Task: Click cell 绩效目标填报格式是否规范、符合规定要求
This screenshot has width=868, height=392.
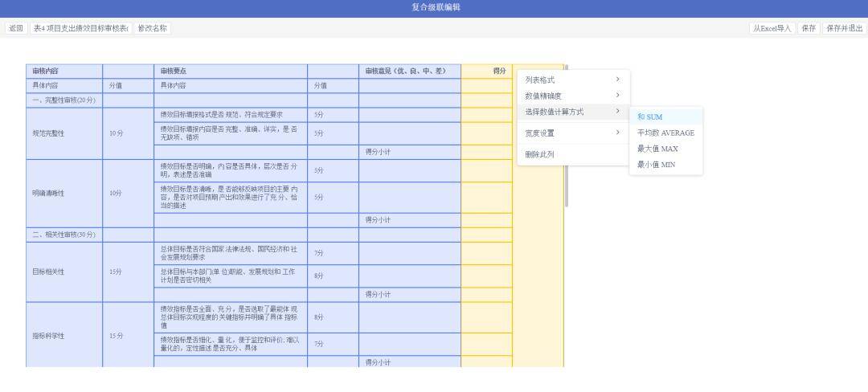Action: coord(231,115)
